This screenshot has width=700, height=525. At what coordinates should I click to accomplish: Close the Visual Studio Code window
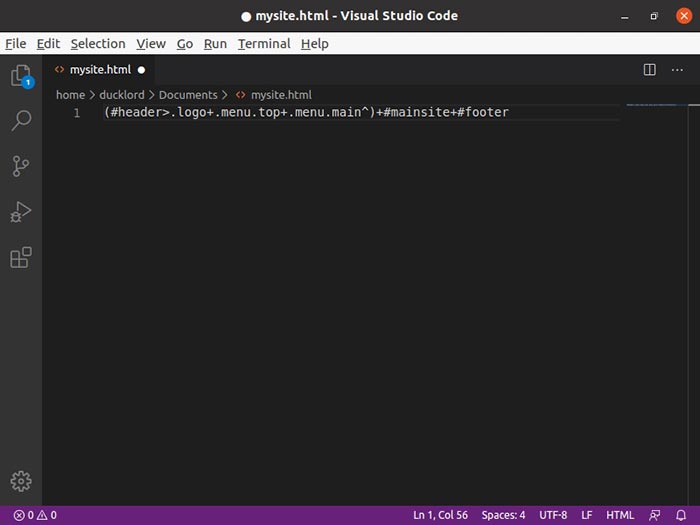click(x=684, y=16)
